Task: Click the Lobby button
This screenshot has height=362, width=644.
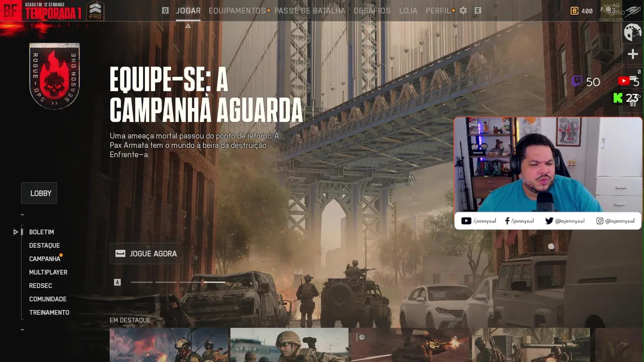Action: [39, 193]
